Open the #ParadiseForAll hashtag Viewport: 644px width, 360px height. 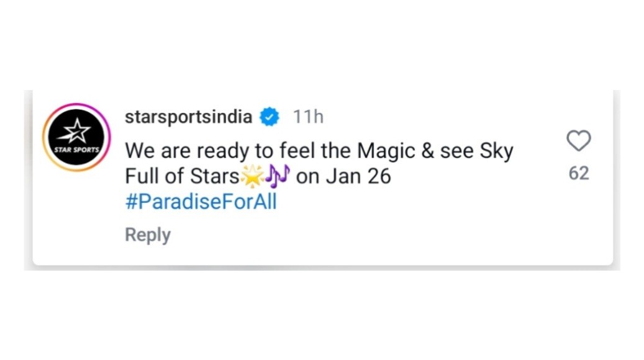point(201,202)
